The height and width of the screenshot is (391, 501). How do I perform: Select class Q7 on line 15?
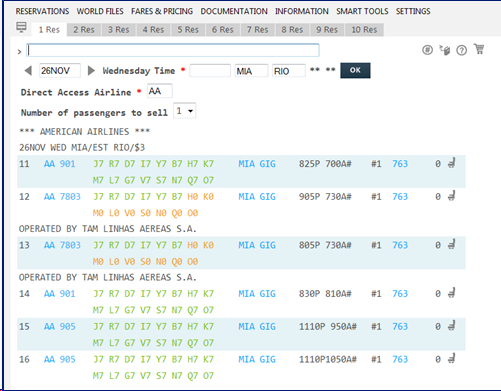(x=193, y=343)
